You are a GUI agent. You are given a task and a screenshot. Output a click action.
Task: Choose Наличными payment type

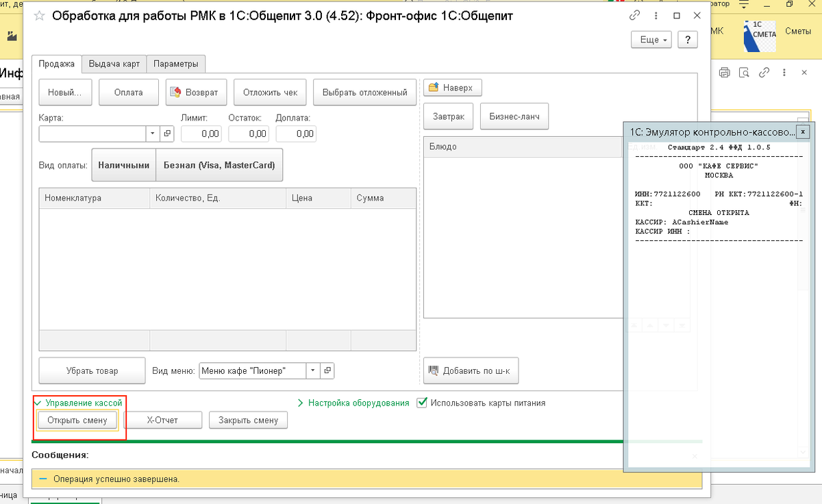(x=124, y=165)
